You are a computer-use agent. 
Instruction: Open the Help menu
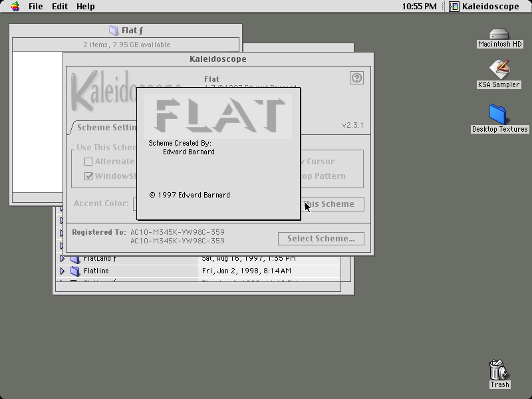(x=86, y=7)
